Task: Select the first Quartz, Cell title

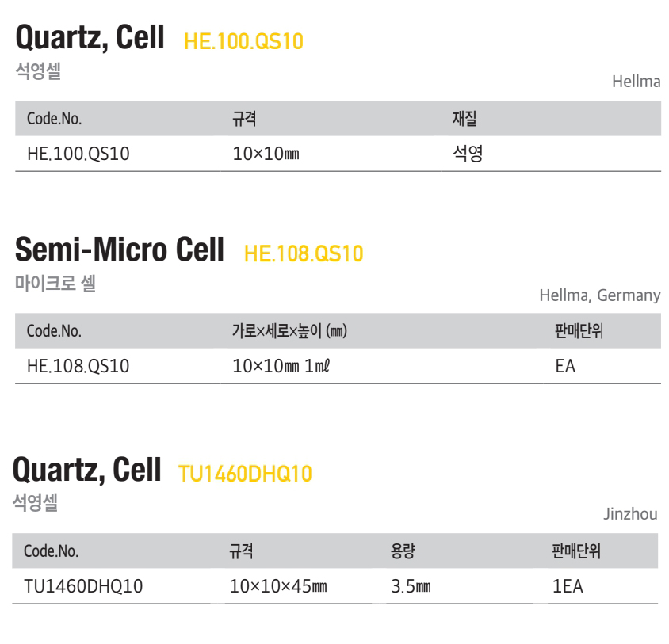Action: click(x=90, y=37)
